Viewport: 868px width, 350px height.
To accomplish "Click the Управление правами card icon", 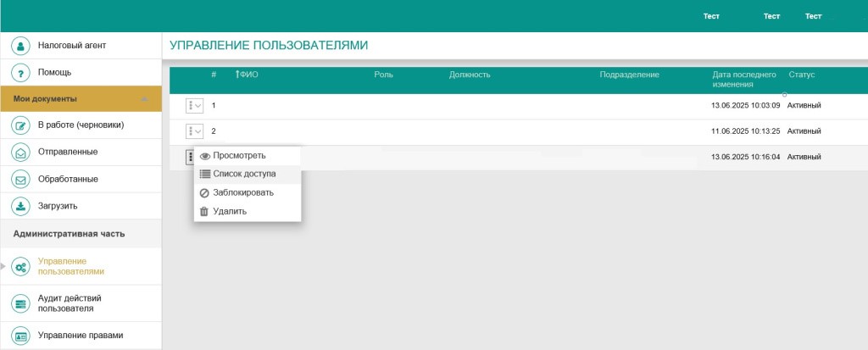I will point(21,336).
